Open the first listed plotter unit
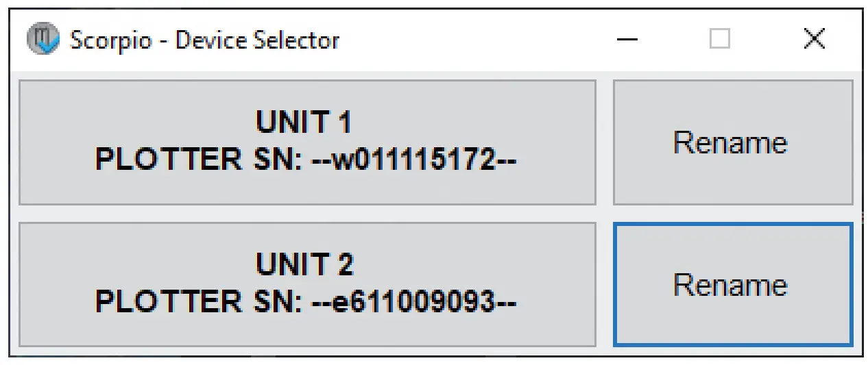This screenshot has width=868, height=365. (x=306, y=142)
